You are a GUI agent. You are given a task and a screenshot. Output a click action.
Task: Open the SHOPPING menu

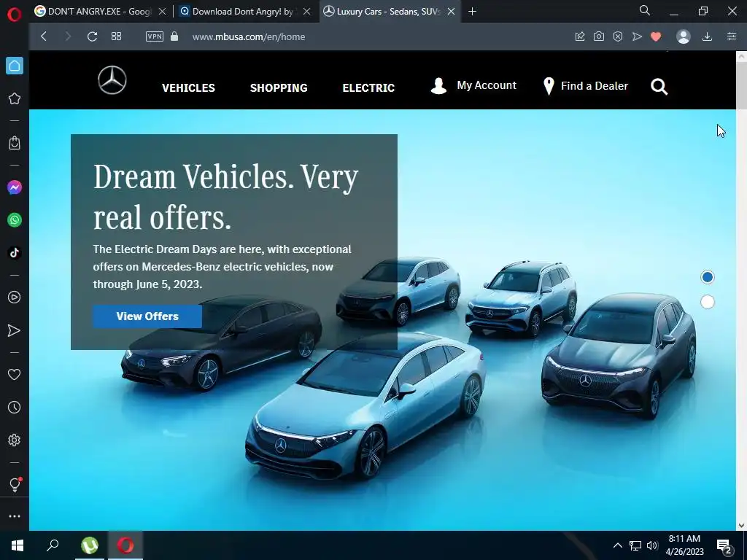279,87
